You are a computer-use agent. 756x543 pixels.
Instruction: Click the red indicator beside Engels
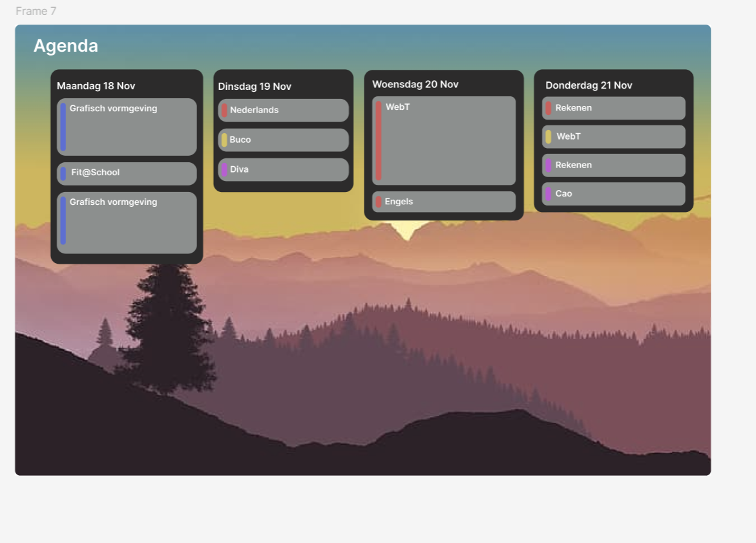click(x=378, y=202)
